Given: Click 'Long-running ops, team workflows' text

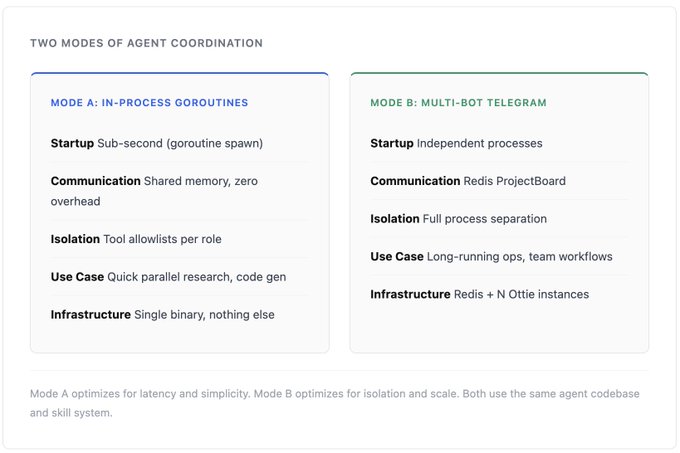Looking at the screenshot, I should [x=520, y=257].
